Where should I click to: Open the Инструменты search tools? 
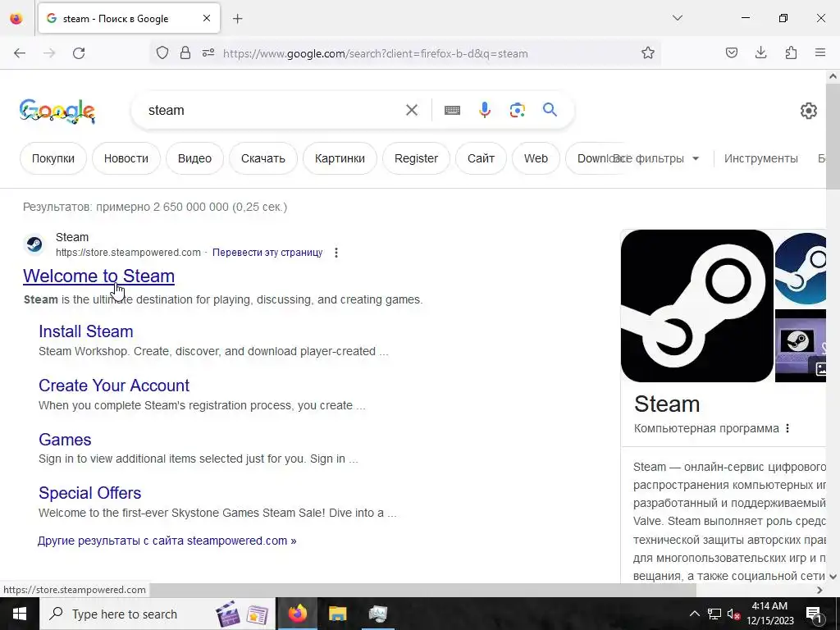tap(760, 158)
